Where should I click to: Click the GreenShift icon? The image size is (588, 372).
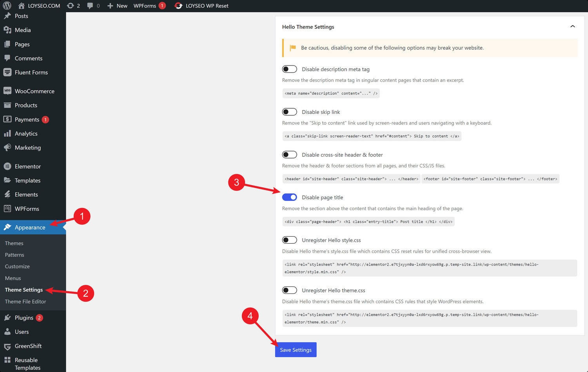(7, 346)
